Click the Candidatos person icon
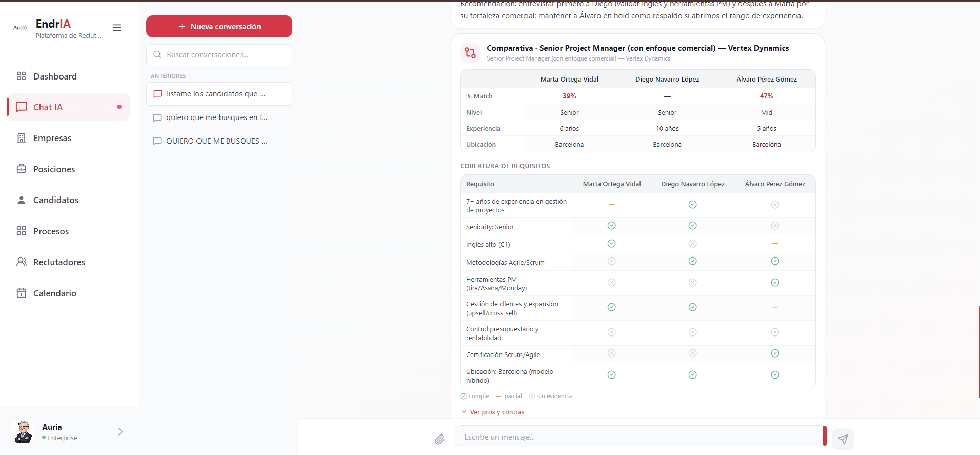Viewport: 980px width, 455px height. [22, 200]
